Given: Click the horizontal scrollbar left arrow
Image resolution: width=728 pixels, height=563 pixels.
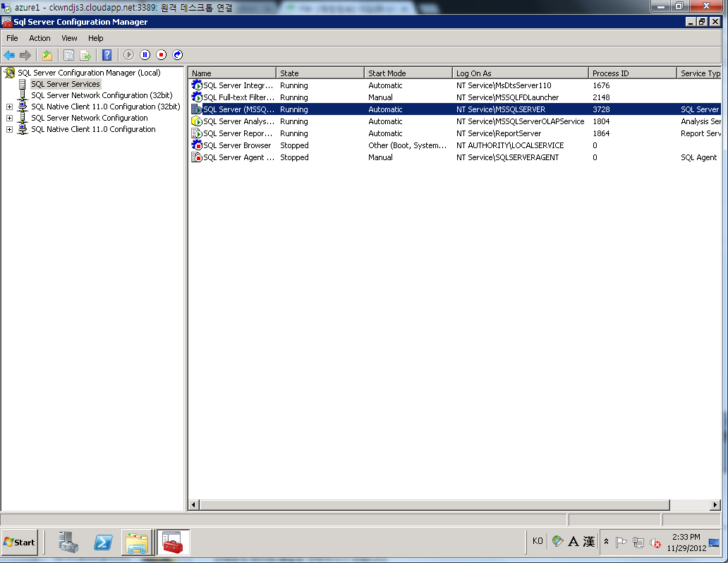Looking at the screenshot, I should [x=193, y=504].
